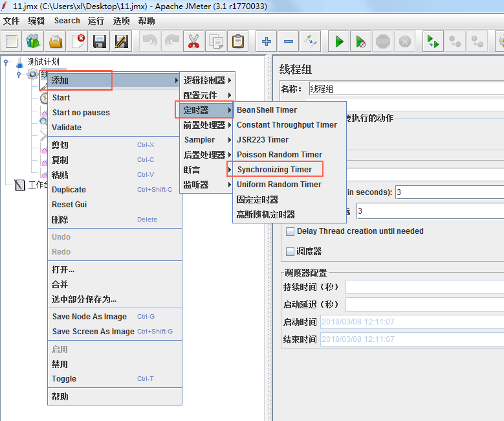Expand the 监听器 submenu
This screenshot has width=504, height=421.
pos(207,185)
